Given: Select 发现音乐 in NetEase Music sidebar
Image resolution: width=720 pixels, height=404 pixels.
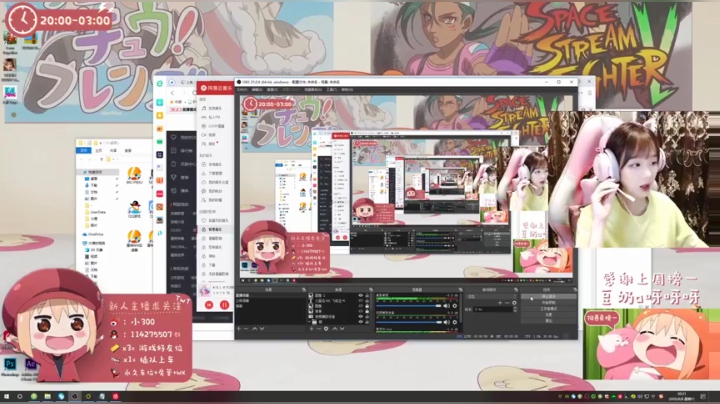Looking at the screenshot, I should coord(214,108).
